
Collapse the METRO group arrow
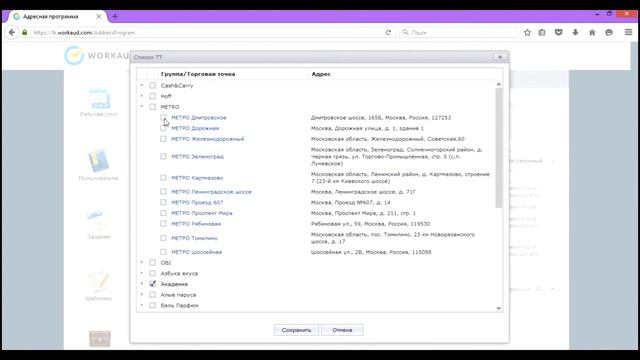142,107
